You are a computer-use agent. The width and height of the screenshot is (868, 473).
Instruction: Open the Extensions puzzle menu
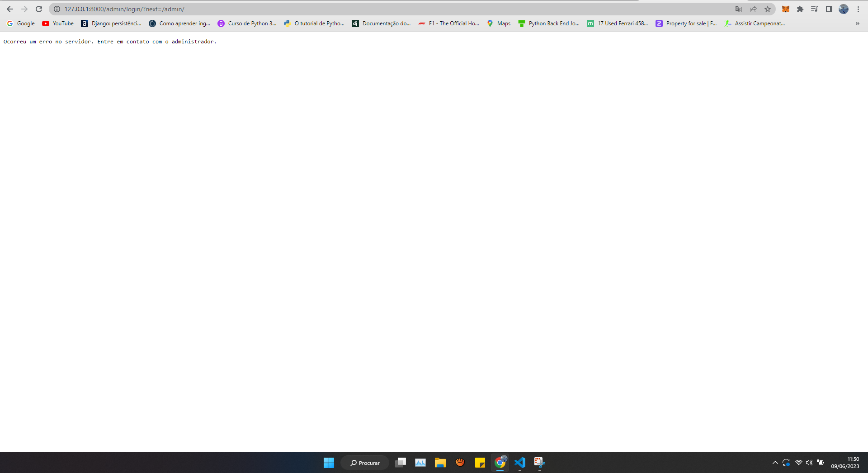[800, 9]
